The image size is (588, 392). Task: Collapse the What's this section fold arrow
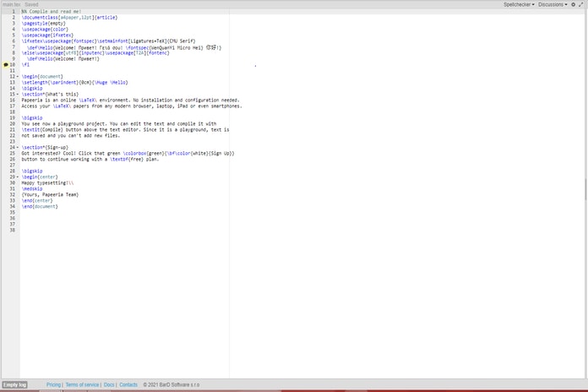click(18, 94)
